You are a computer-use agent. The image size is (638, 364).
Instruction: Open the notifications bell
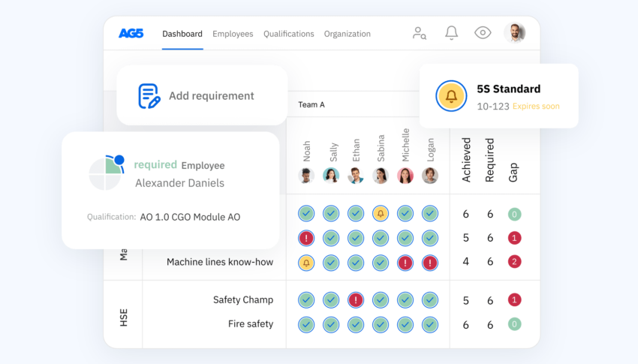coord(451,33)
